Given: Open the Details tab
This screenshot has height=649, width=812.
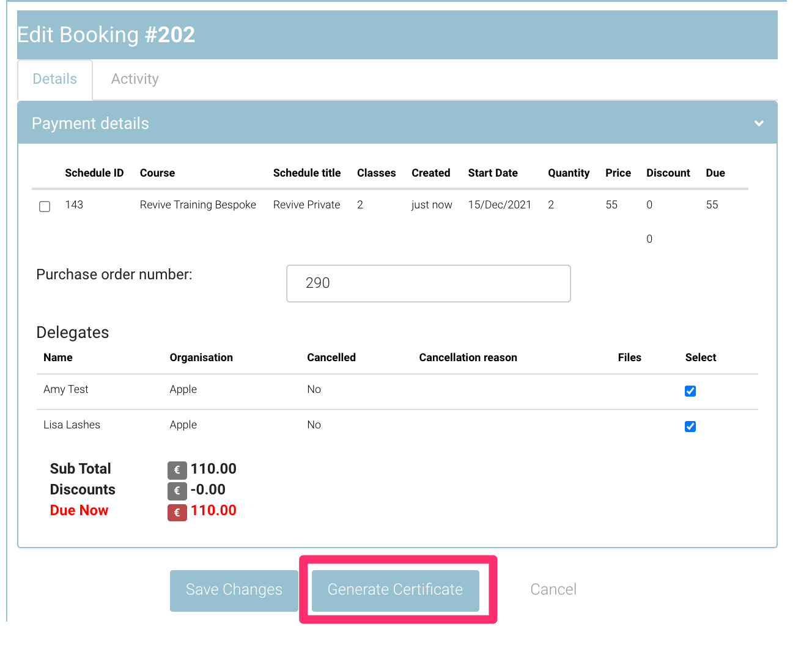Looking at the screenshot, I should (55, 79).
